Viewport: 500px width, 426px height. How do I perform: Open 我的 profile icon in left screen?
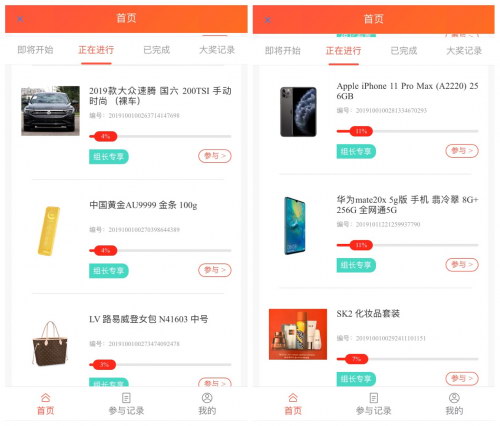[207, 398]
